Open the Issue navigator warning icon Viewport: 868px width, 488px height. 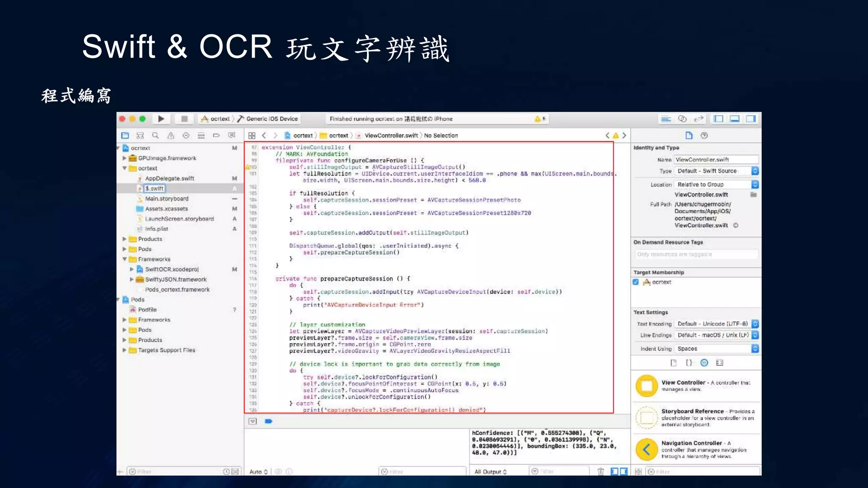171,136
